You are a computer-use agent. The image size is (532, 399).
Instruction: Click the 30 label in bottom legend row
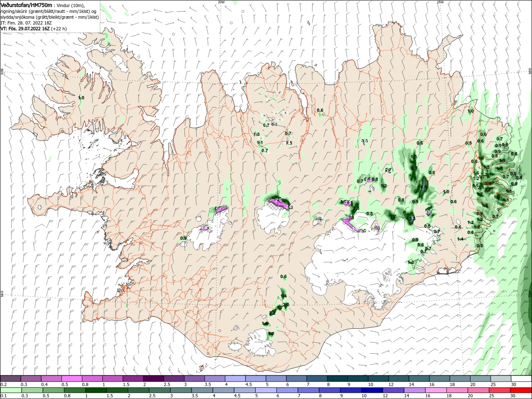click(514, 396)
